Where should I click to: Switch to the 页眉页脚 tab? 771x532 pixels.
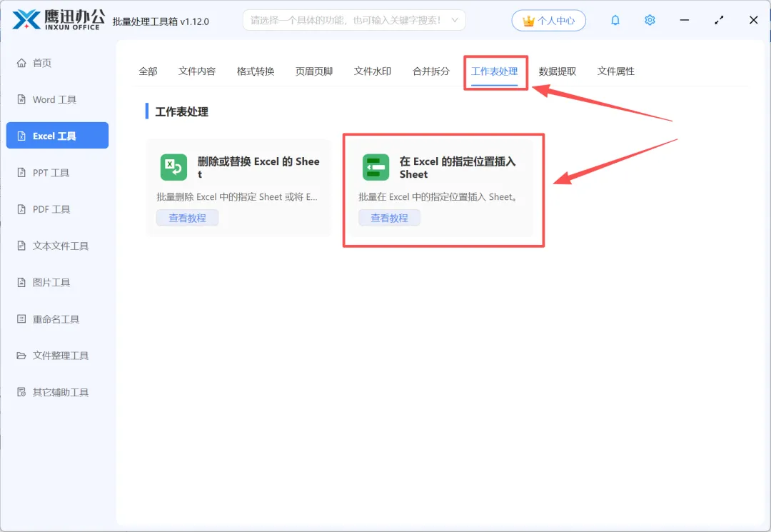coord(313,72)
